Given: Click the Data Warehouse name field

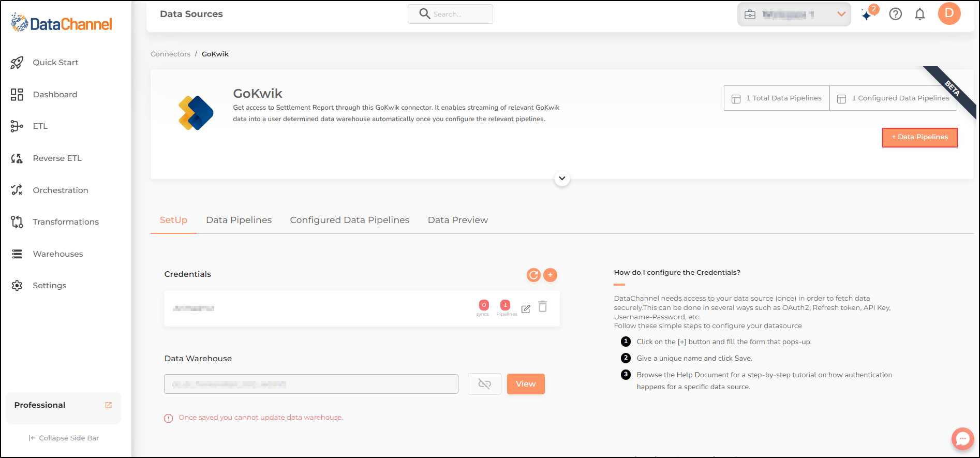Looking at the screenshot, I should click(311, 384).
